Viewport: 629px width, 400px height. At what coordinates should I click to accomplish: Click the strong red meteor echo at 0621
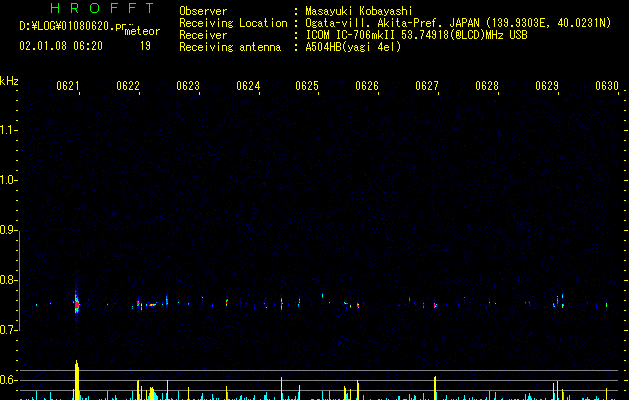pyautogui.click(x=77, y=305)
